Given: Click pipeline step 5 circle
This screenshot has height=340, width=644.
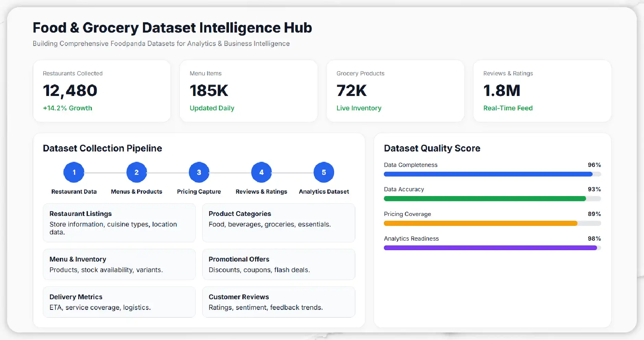Looking at the screenshot, I should [x=324, y=172].
